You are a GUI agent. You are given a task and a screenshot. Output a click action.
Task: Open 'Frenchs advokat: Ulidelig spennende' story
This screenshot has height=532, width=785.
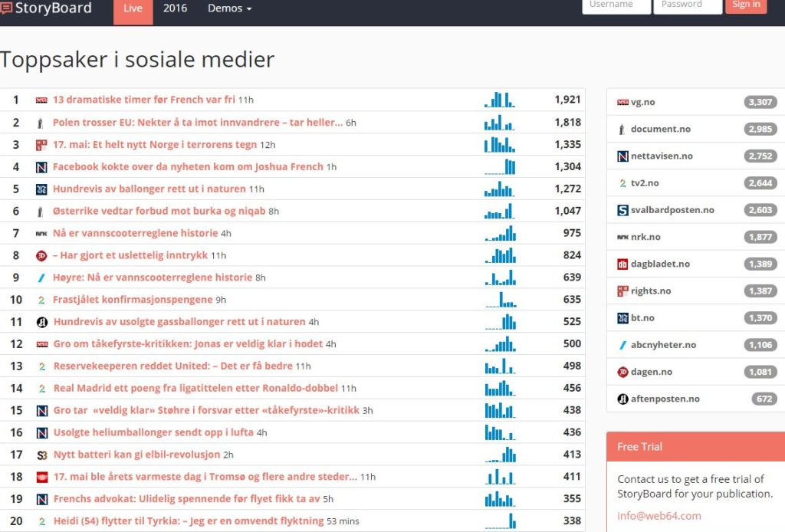pos(186,499)
